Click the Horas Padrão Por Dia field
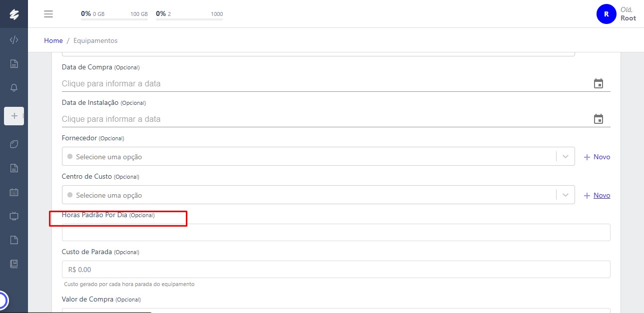 tap(336, 232)
